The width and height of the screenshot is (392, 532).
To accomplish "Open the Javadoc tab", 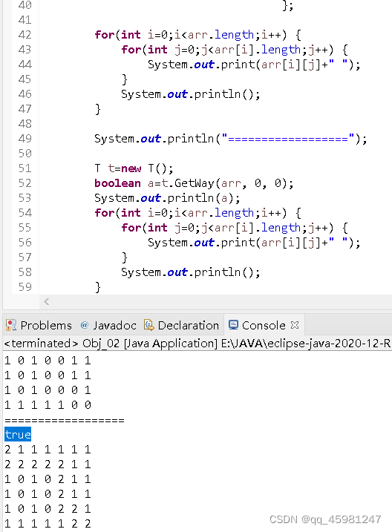I will point(108,326).
